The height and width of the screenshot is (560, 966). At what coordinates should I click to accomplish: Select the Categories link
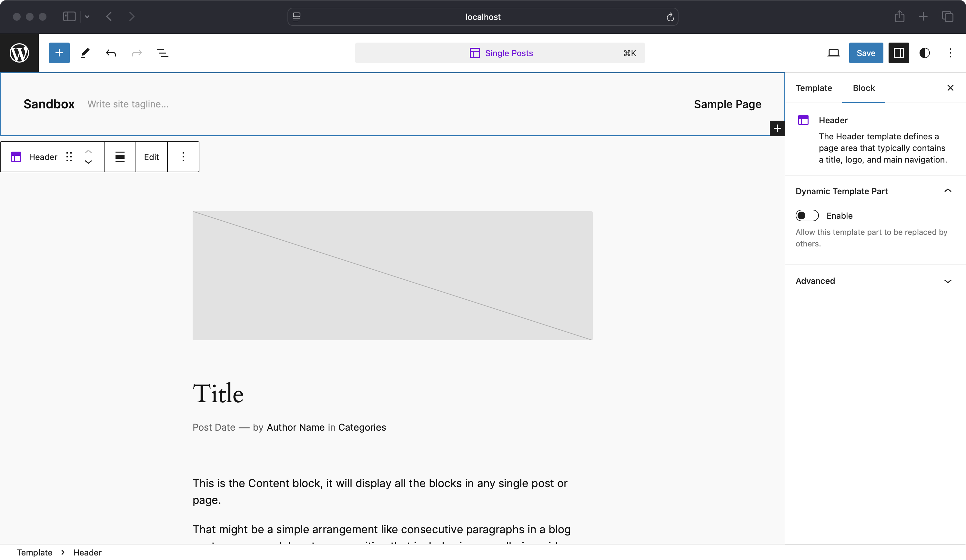pos(362,427)
